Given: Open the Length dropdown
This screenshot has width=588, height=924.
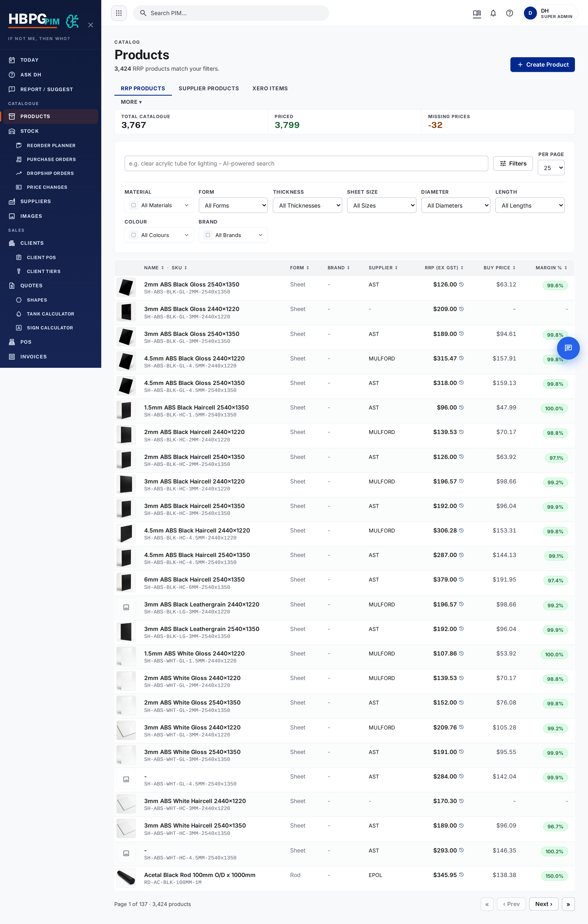Looking at the screenshot, I should [x=530, y=205].
